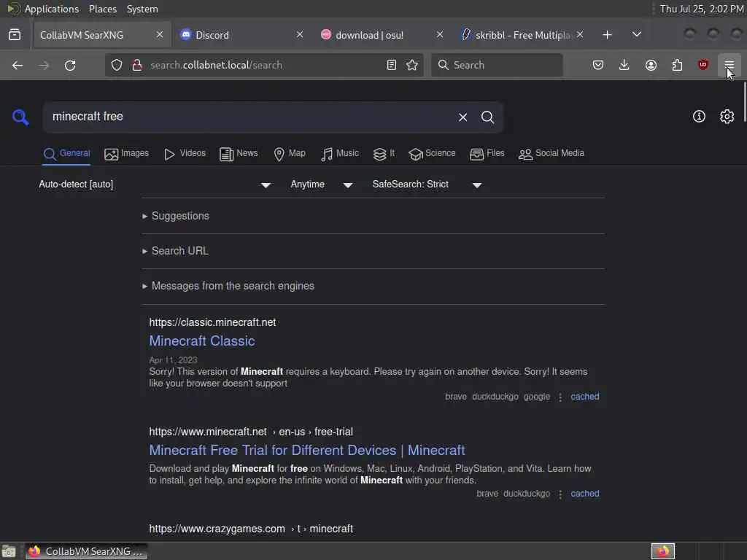Switch to the skribbl tab

[x=522, y=35]
